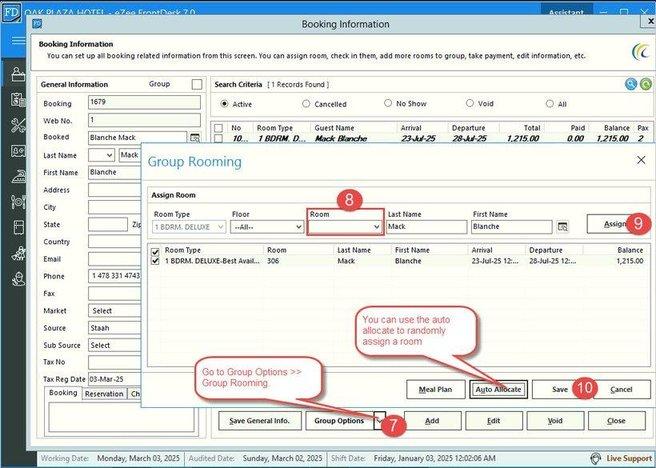Uncheck the 1 BDRM. DELUXE room row
This screenshot has height=468, width=656.
(155, 261)
